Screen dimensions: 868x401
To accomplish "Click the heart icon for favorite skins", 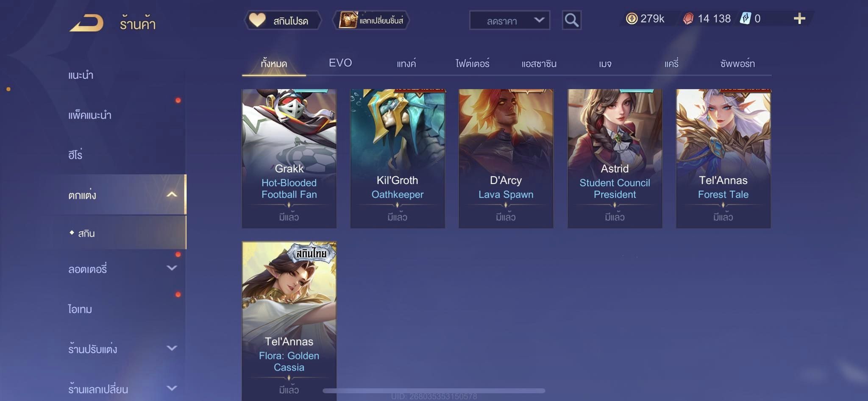I will pos(257,20).
